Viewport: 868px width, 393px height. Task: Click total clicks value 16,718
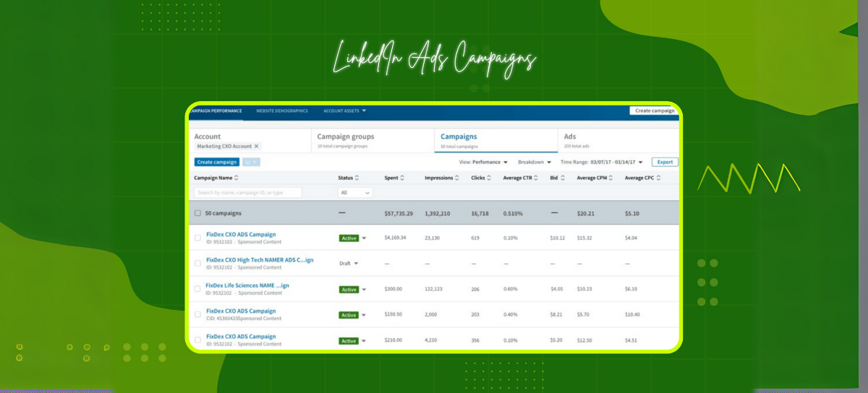point(480,214)
